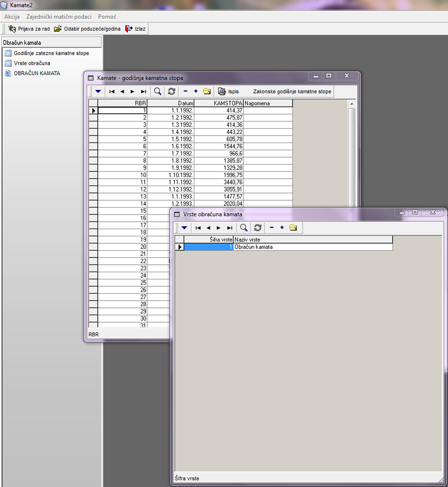Close the Kamate - godišnja kamatna stopa window
Screen dimensions: 448x487
(347, 76)
